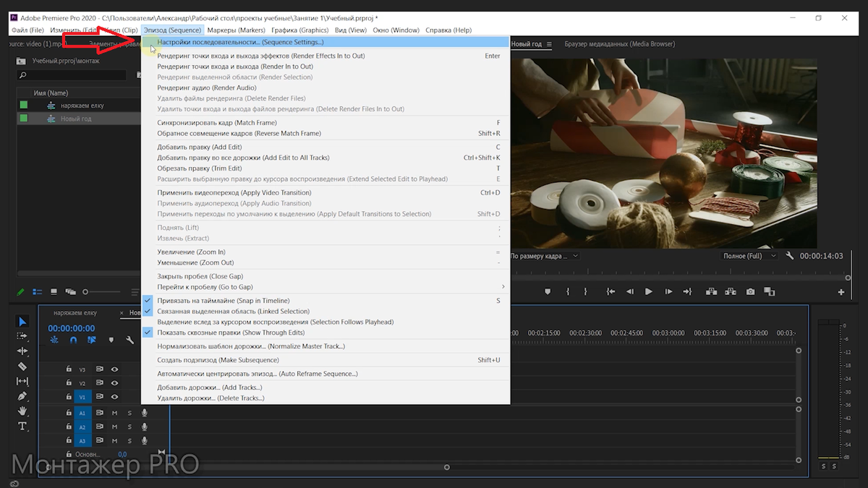Viewport: 868px width, 488px height.
Task: Open the Маркеры (Markers) menu
Action: 236,30
